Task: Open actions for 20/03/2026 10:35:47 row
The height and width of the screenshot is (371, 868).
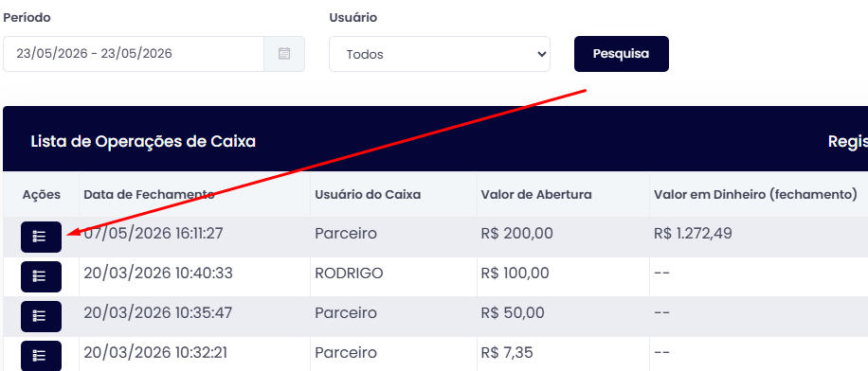Action: point(41,316)
